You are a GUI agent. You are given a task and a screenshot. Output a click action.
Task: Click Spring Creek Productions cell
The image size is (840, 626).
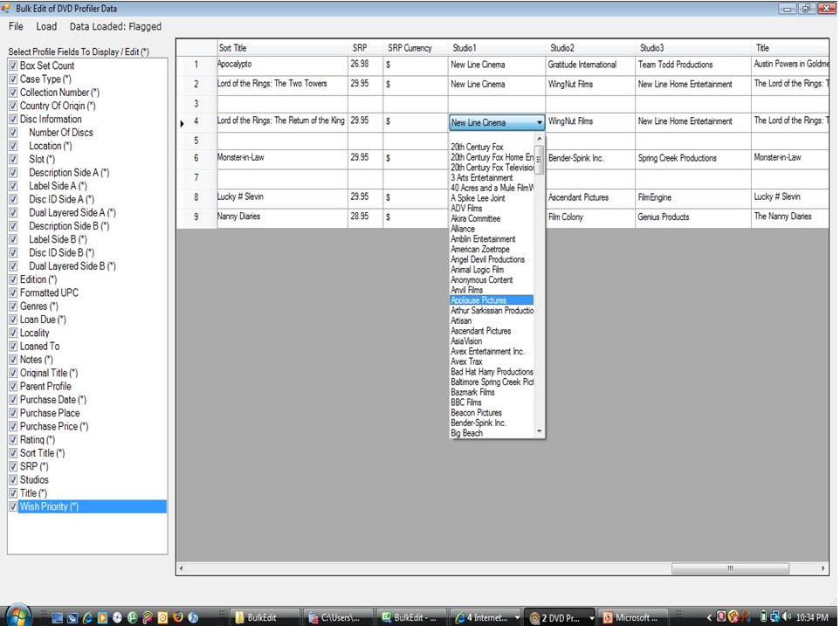click(693, 159)
